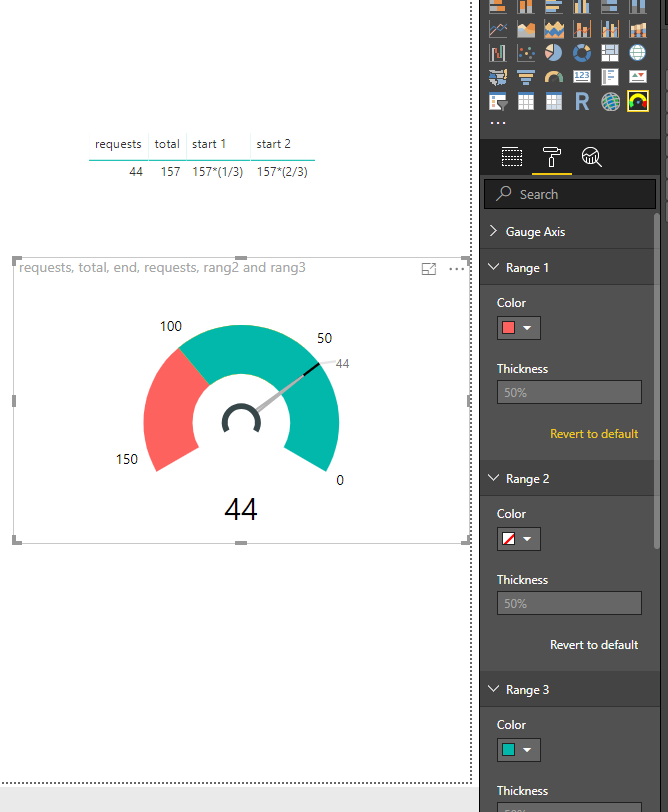The height and width of the screenshot is (812, 668).
Task: Switch to the Format paint roller tab
Action: (x=551, y=157)
